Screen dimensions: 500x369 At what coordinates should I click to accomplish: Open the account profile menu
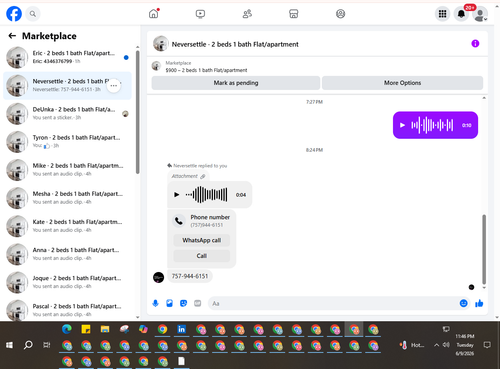coord(480,14)
